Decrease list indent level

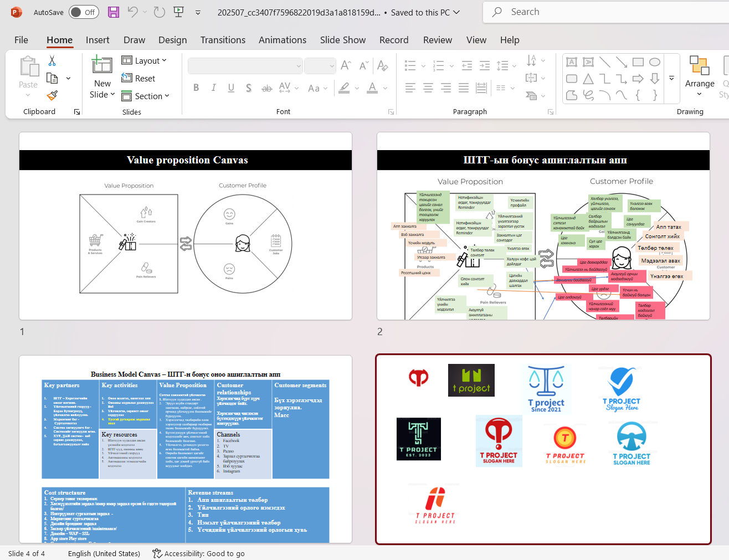pyautogui.click(x=467, y=66)
